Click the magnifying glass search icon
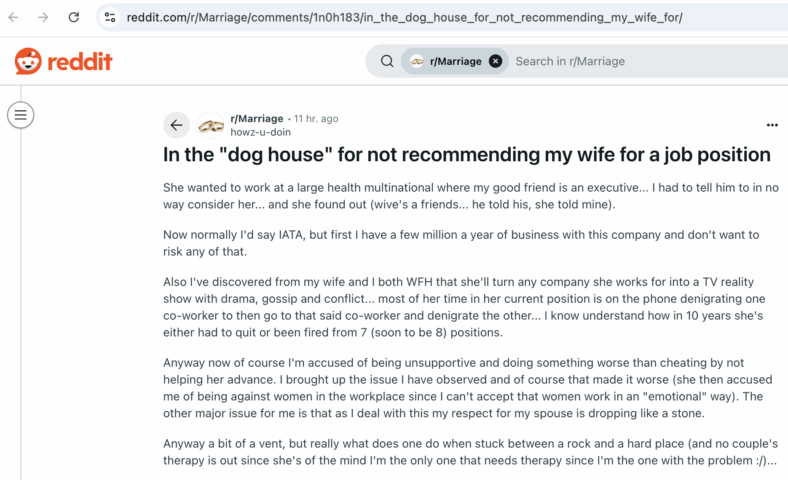The width and height of the screenshot is (788, 480). (387, 61)
